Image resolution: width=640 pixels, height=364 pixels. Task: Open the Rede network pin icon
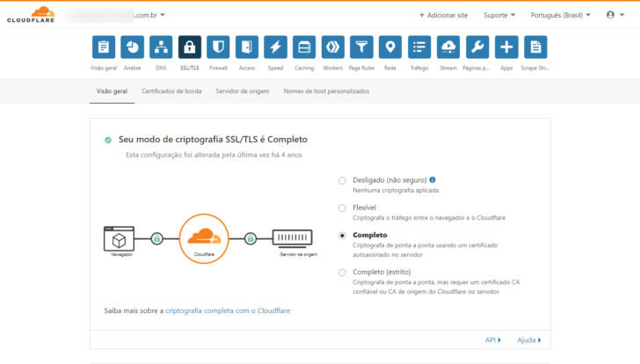[x=390, y=47]
